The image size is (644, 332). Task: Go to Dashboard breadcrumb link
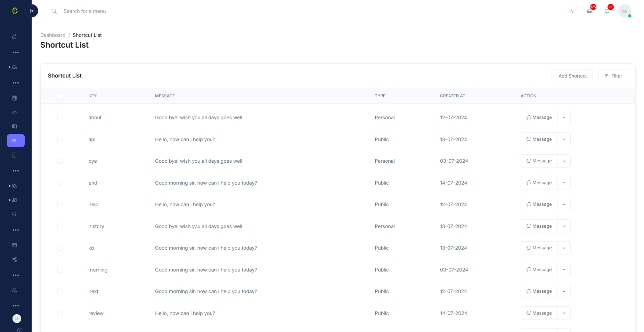point(53,35)
